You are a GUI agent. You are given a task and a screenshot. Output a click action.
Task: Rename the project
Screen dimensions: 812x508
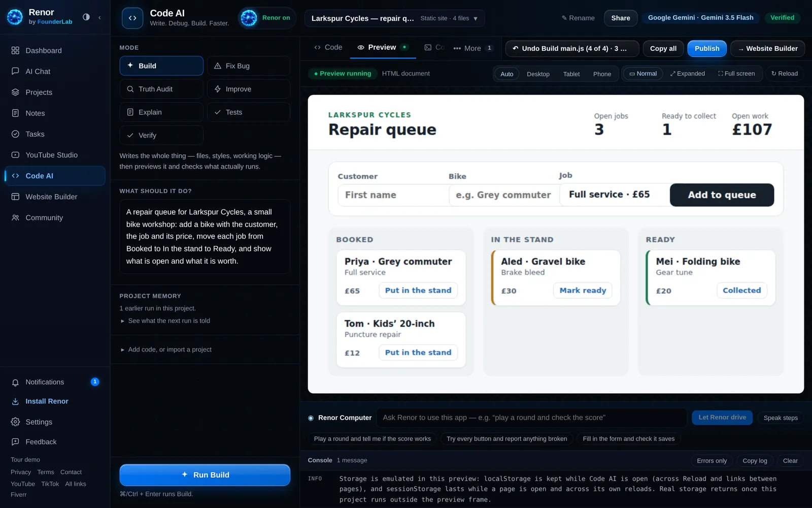click(578, 18)
